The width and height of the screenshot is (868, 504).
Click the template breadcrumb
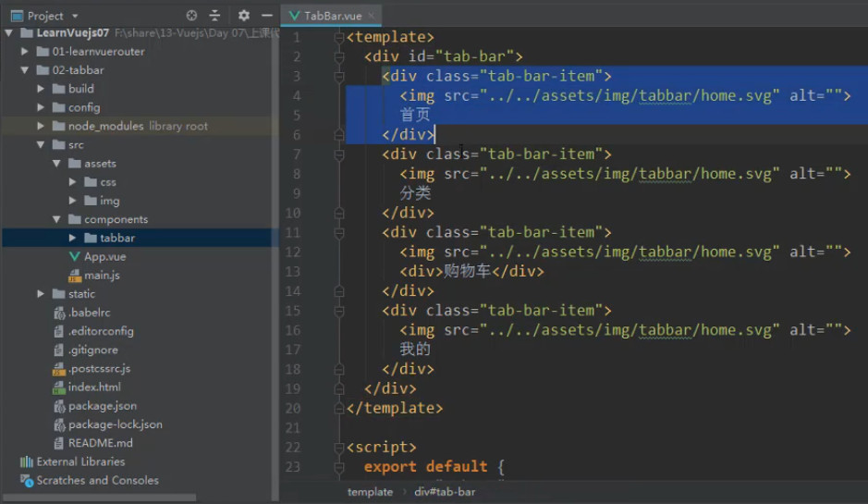click(x=370, y=492)
